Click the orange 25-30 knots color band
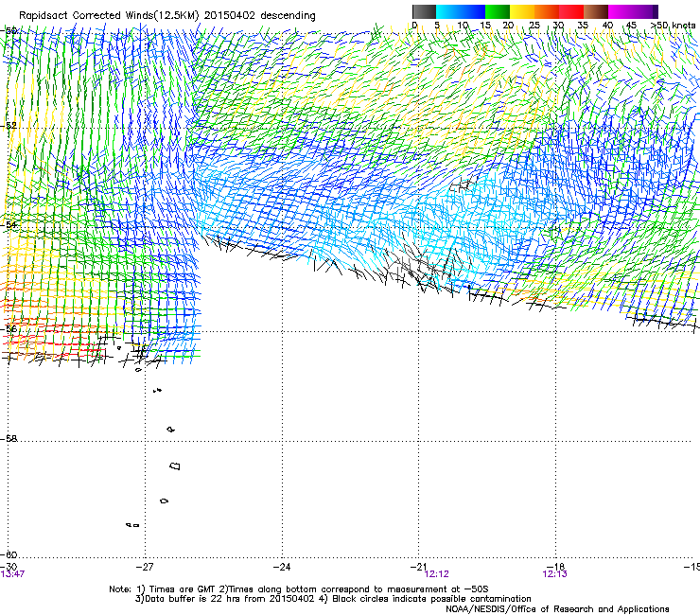The image size is (700, 615). (x=547, y=11)
